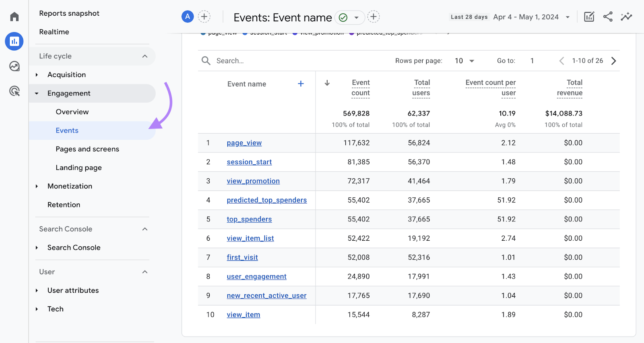Open Realtime report in sidebar

54,32
